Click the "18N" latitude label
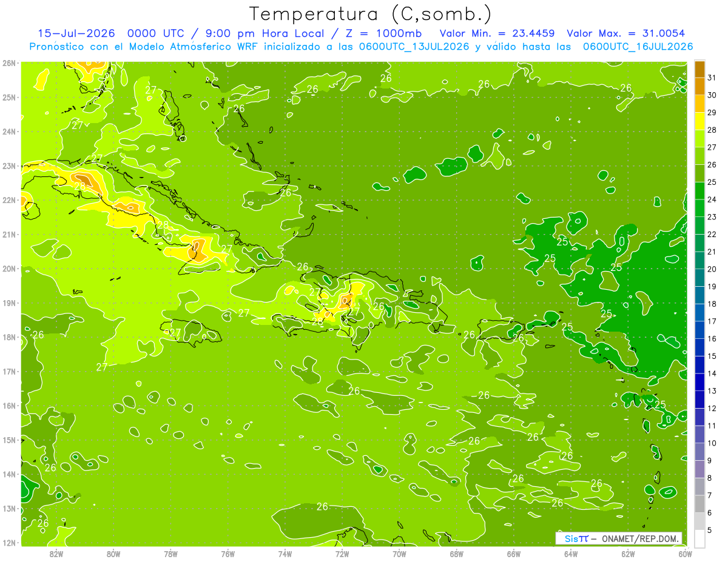Image resolution: width=728 pixels, height=562 pixels. 8,337
